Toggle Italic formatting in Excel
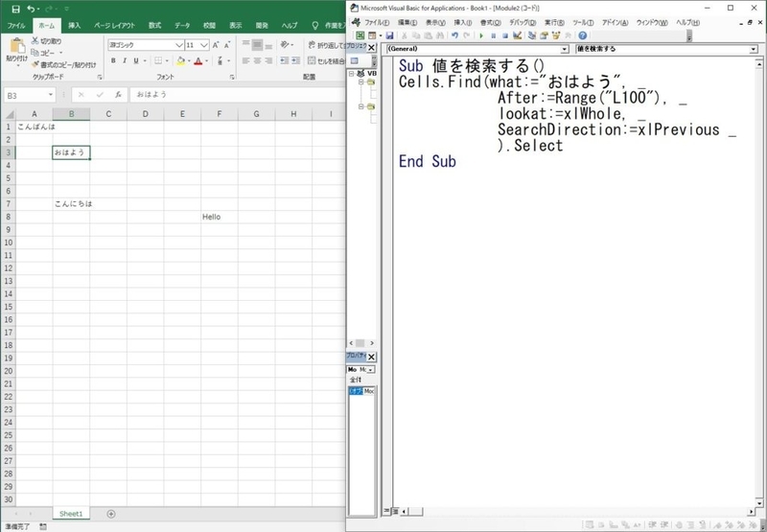Screen dimensions: 767x532 (125, 60)
